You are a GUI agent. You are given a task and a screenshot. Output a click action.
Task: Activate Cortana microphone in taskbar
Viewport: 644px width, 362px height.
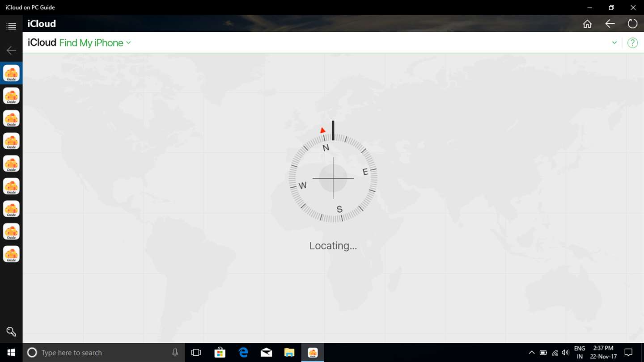coord(175,353)
